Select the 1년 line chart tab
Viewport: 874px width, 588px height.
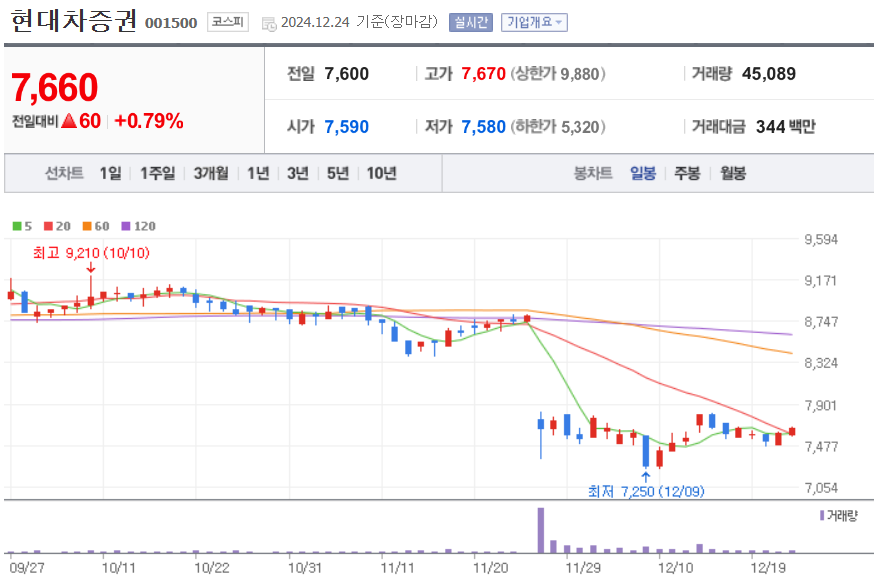(x=258, y=173)
